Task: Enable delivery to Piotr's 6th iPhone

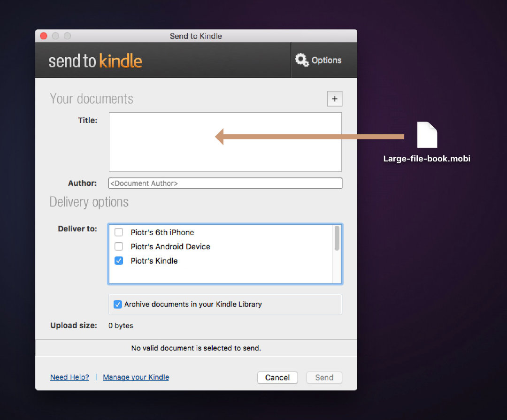Action: point(119,232)
